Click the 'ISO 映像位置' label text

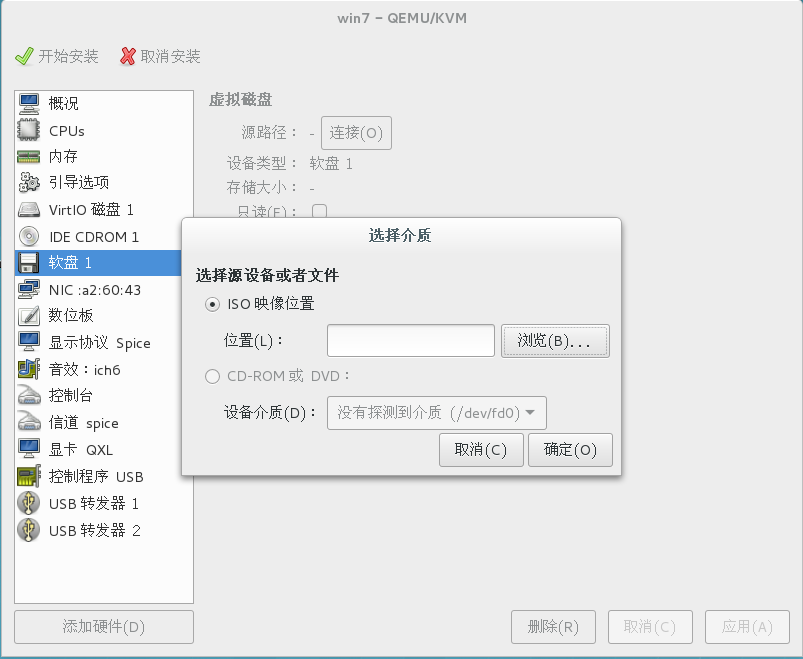(271, 304)
